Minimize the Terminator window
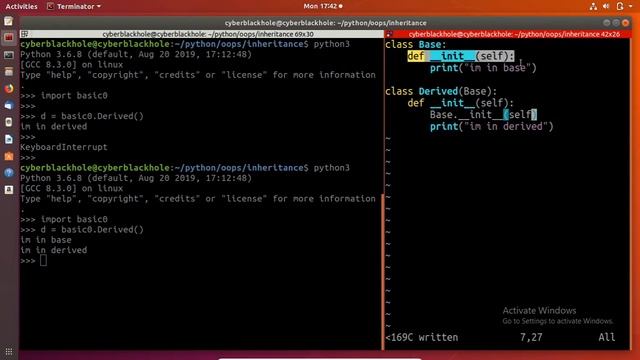 click(607, 23)
